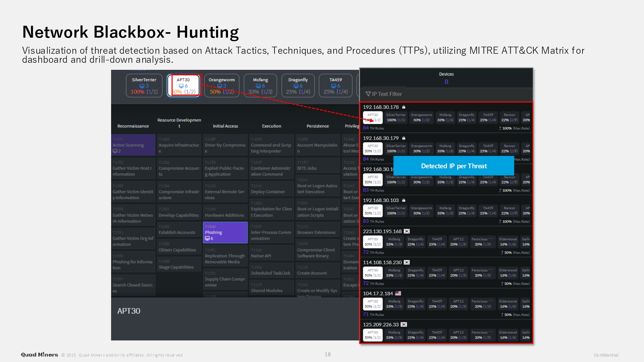Click lock icon beside 192.168.30.178

click(x=404, y=107)
